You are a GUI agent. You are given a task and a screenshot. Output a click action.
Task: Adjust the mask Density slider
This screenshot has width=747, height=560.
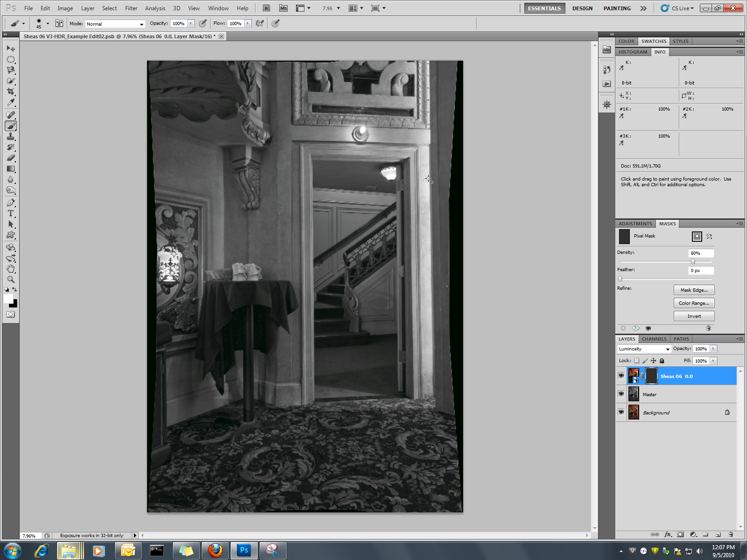point(693,261)
